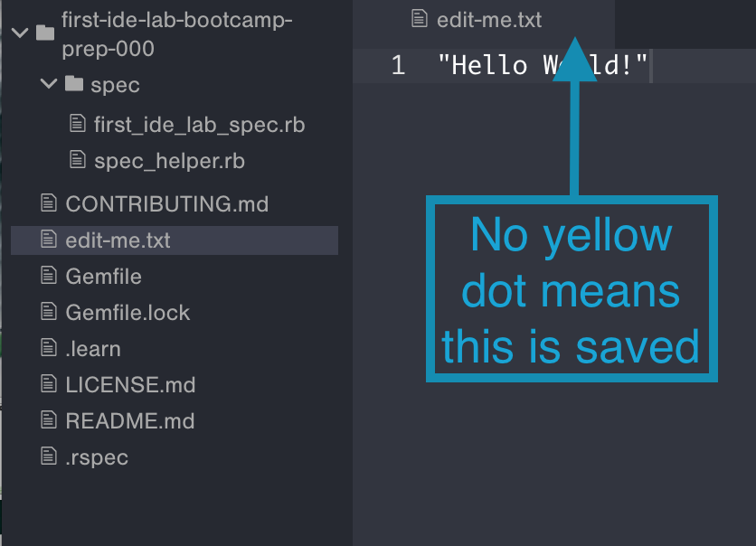Collapse the spec folder chevron
The width and height of the screenshot is (756, 546).
(x=48, y=85)
